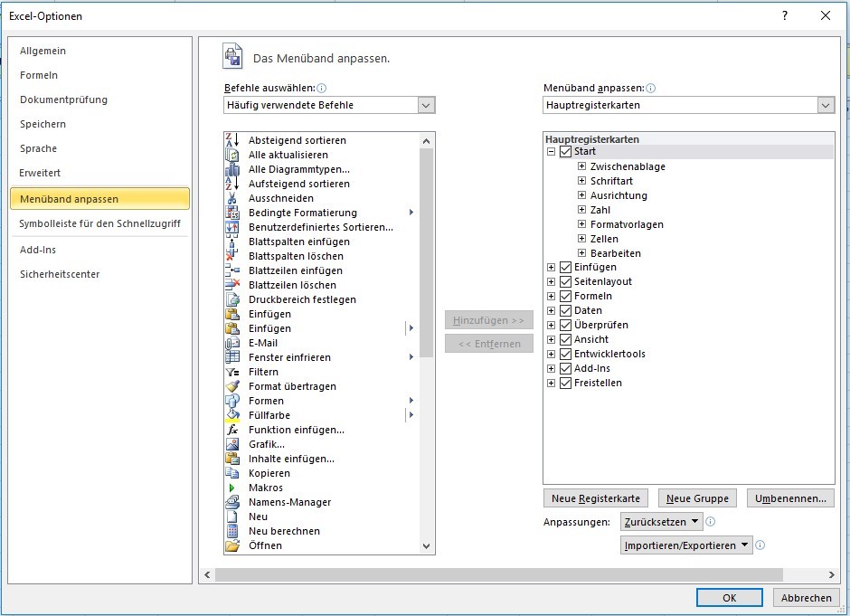Collapse the Start tree node
850x616 pixels.
click(x=551, y=152)
